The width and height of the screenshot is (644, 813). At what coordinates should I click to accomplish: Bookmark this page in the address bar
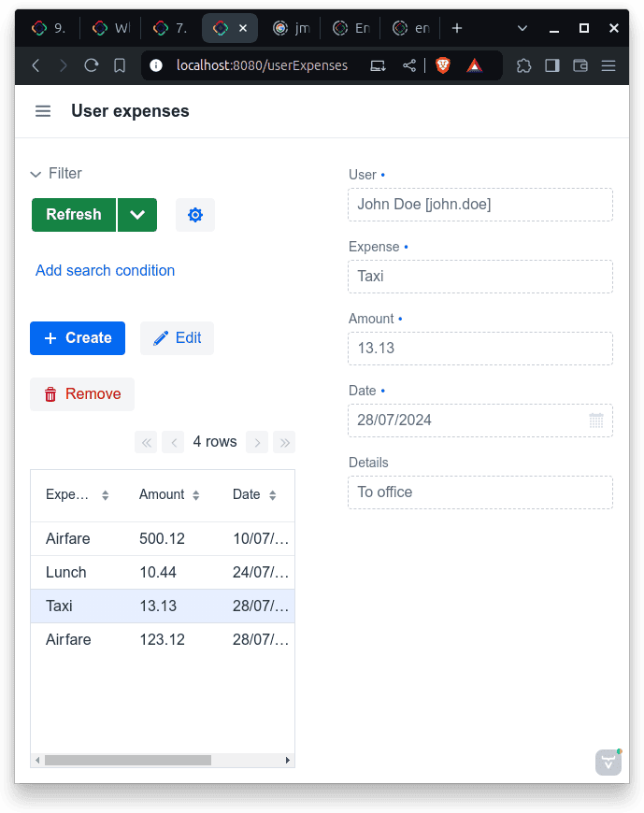pos(120,65)
